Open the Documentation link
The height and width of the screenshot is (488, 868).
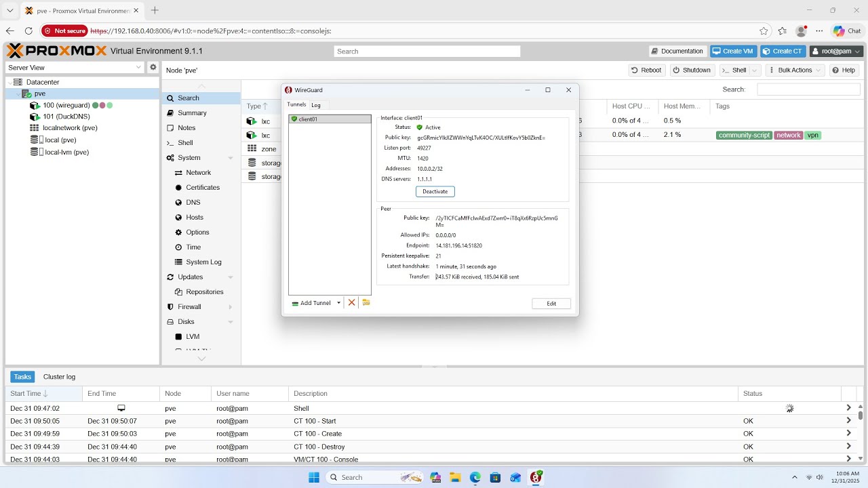coord(677,52)
